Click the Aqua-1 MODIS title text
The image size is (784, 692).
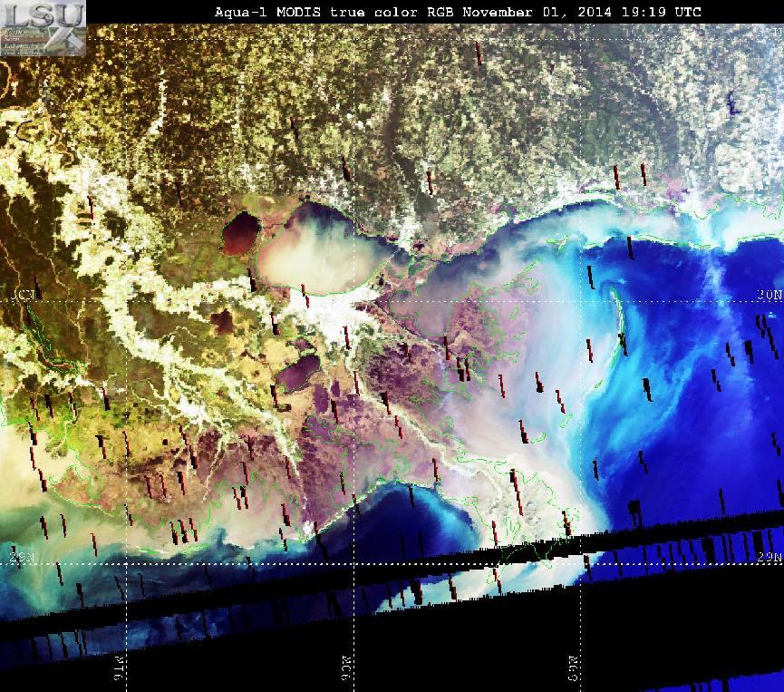tap(267, 12)
